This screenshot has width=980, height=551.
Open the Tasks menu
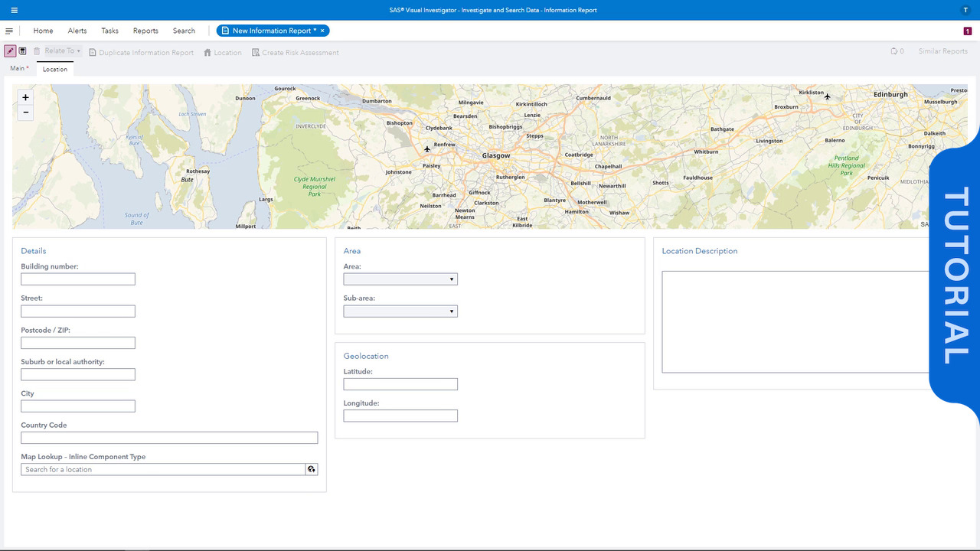110,31
